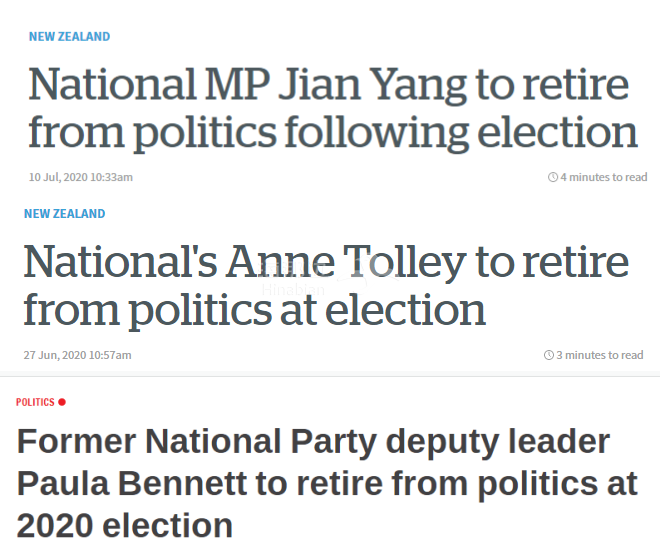Click the words Jian Yang in the headline

click(x=372, y=85)
